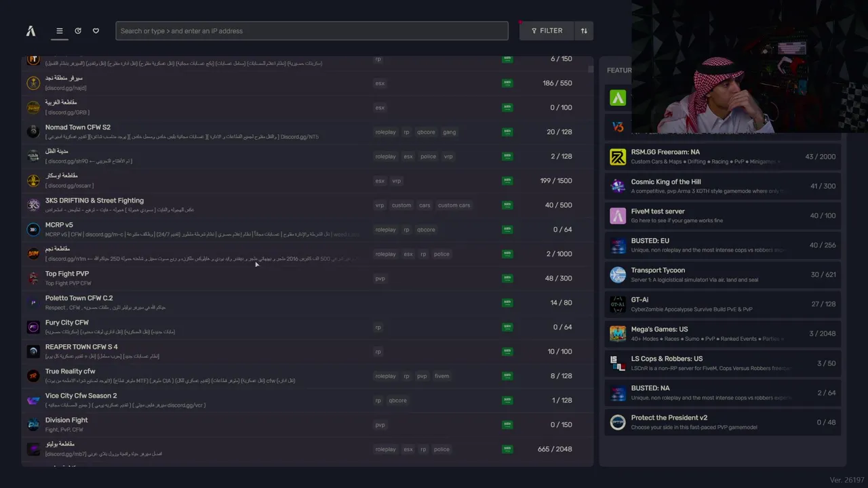Click the Vice City Cfw Season 2 icon
868x488 pixels.
pos(33,400)
